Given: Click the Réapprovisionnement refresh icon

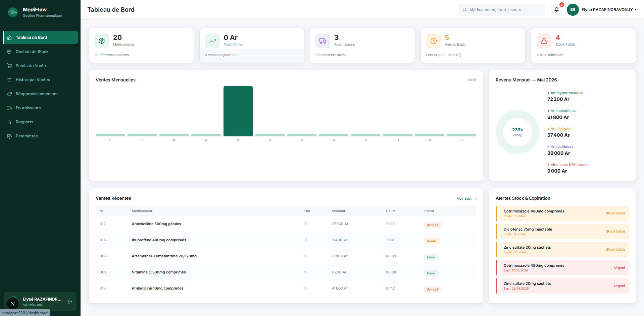Looking at the screenshot, I should coord(9,94).
